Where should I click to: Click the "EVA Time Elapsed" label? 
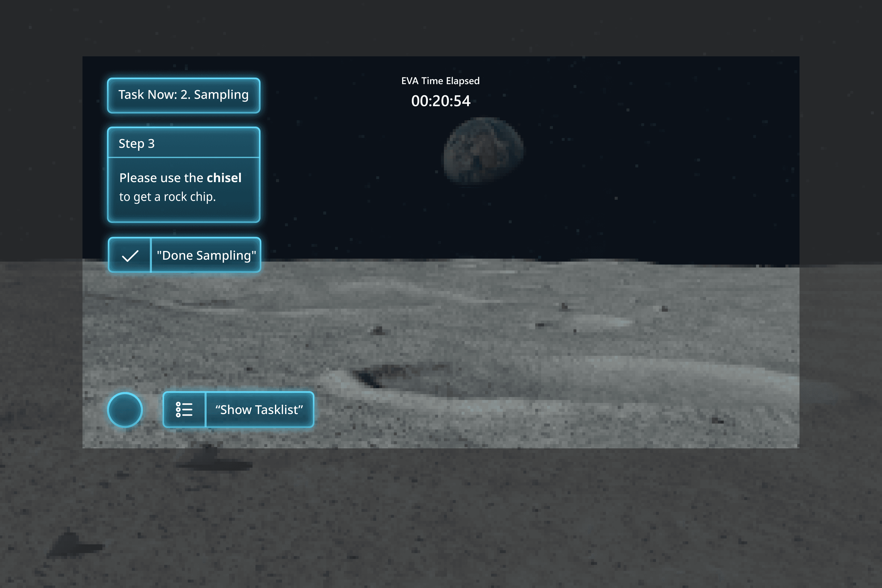[x=440, y=81]
